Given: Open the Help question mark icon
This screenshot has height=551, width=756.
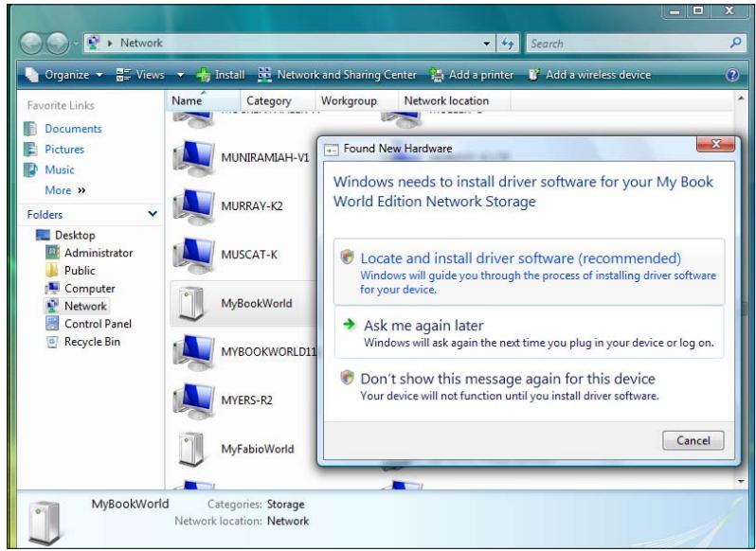Looking at the screenshot, I should (x=732, y=75).
